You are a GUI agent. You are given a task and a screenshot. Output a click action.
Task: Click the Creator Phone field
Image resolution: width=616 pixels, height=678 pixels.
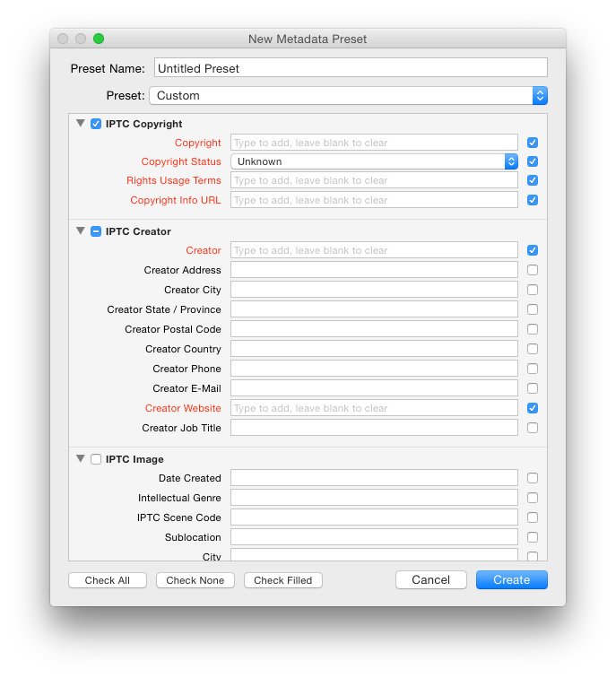coord(374,369)
